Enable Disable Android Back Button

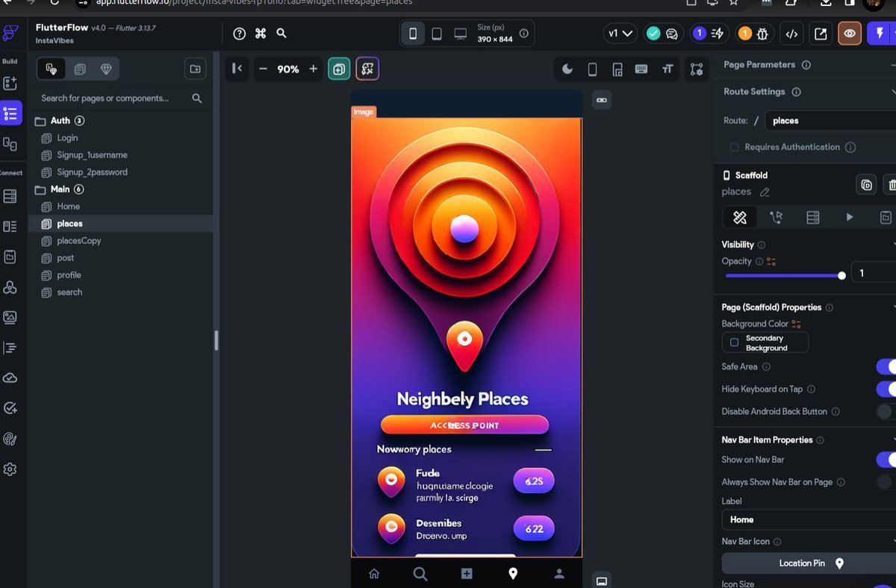click(x=889, y=411)
